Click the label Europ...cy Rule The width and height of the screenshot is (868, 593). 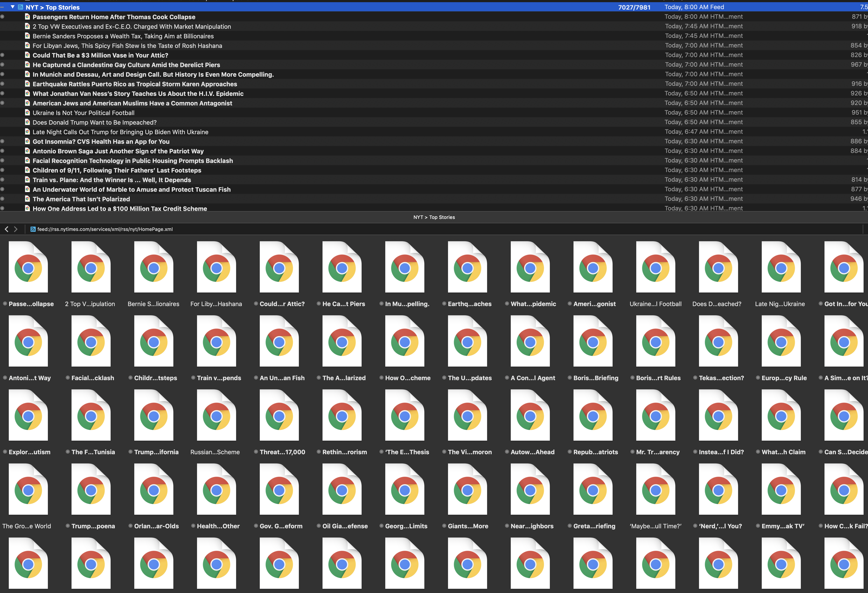tap(784, 378)
